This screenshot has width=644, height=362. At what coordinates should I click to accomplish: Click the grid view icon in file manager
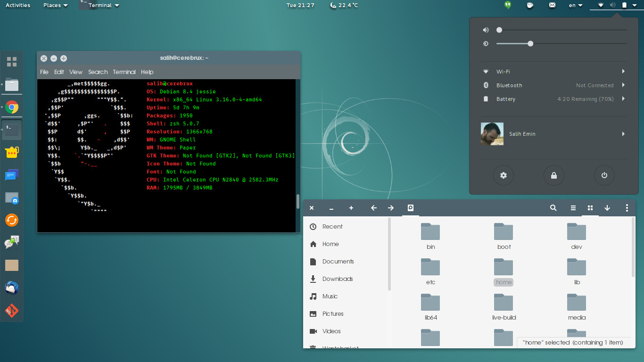click(x=590, y=207)
